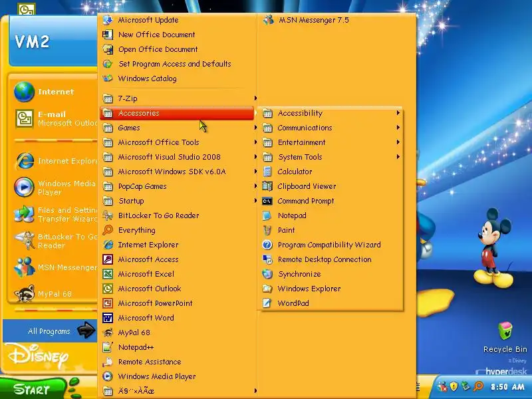The image size is (532, 399).
Task: Click security shield icon in system tray
Action: pos(454,386)
